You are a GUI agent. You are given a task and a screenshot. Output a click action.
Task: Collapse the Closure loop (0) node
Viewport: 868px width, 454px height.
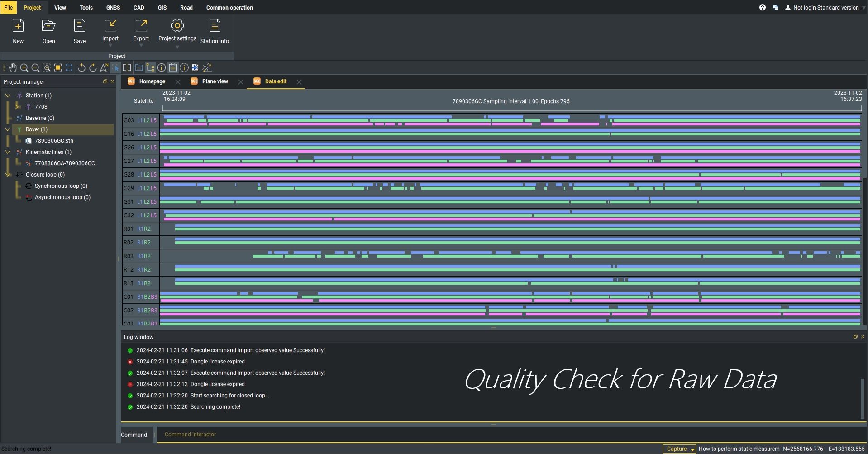tap(8, 175)
